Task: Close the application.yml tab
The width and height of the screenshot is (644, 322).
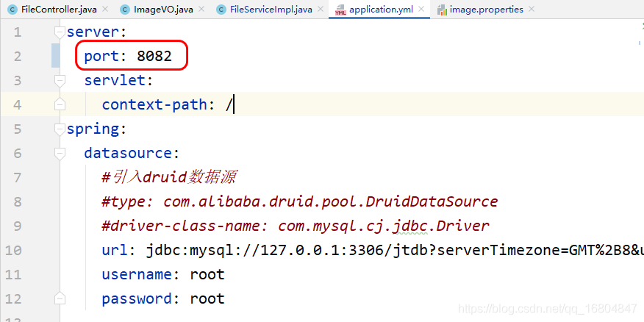Action: tap(421, 9)
